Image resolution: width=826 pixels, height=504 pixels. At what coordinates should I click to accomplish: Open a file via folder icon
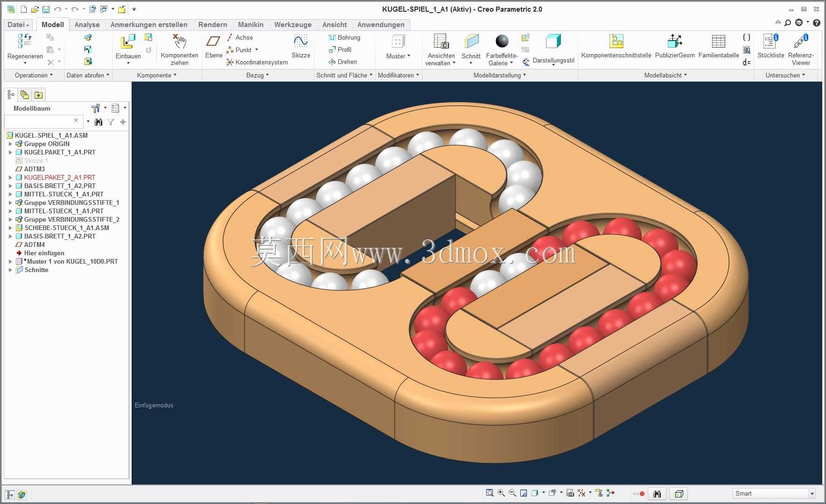pyautogui.click(x=35, y=9)
